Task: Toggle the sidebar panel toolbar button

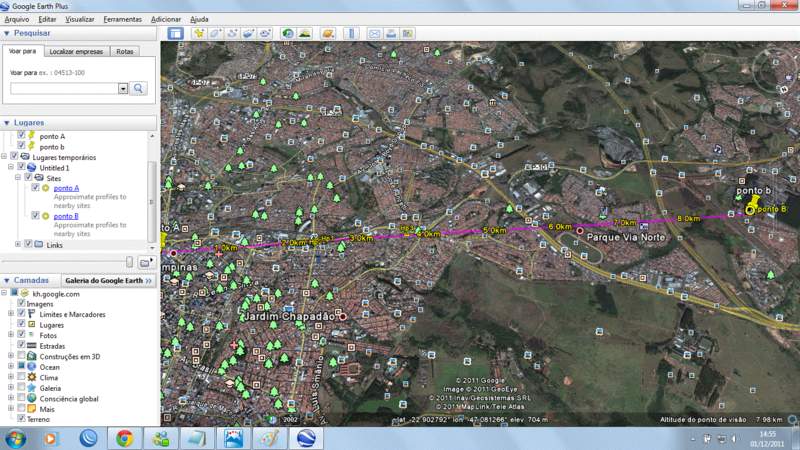Action: pyautogui.click(x=176, y=34)
